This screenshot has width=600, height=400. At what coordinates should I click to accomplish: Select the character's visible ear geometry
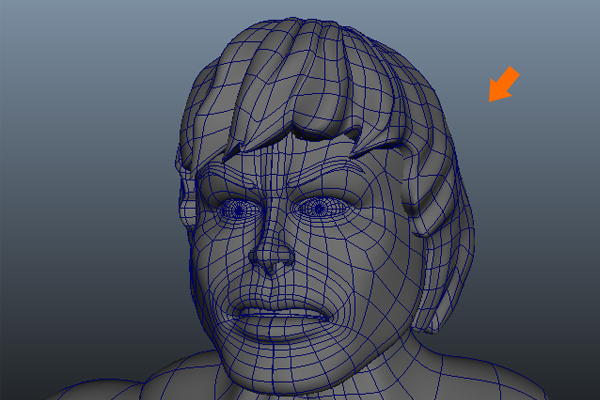188,203
